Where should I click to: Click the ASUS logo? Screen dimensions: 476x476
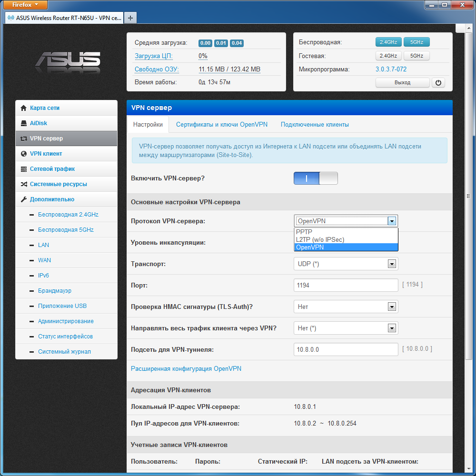tap(68, 62)
